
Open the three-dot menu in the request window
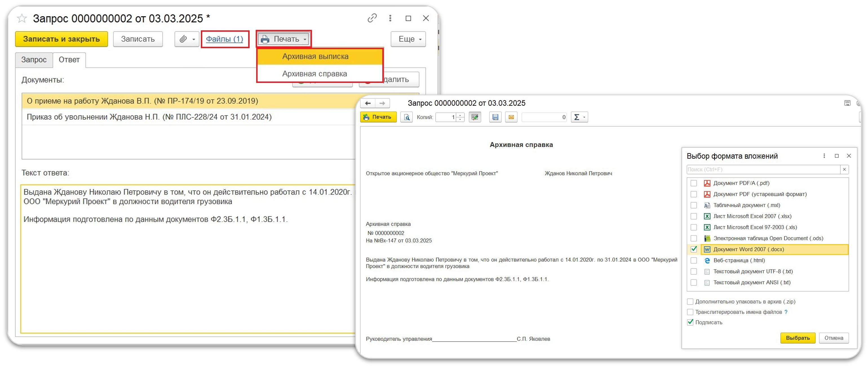tap(390, 18)
